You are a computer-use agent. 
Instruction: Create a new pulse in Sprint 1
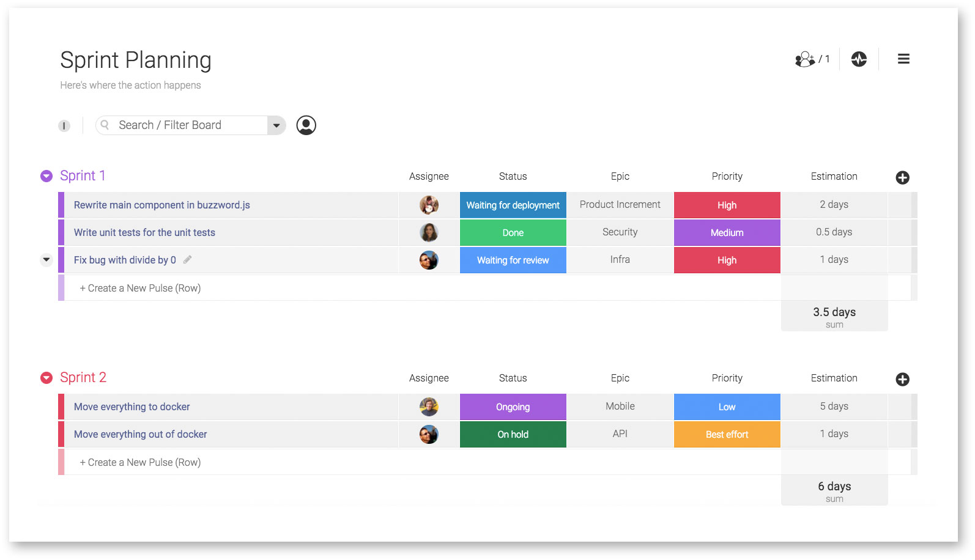pos(140,289)
